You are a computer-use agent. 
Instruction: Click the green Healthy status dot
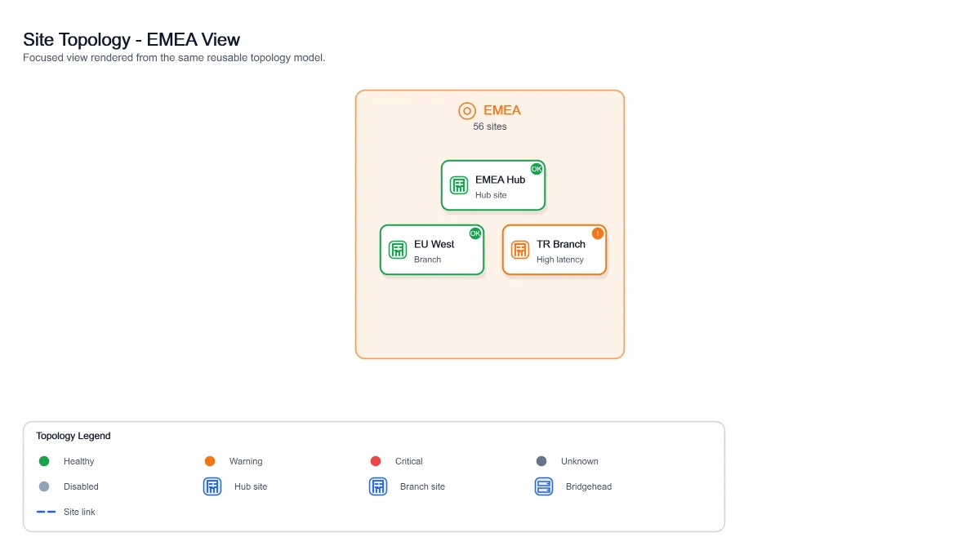[x=44, y=461]
